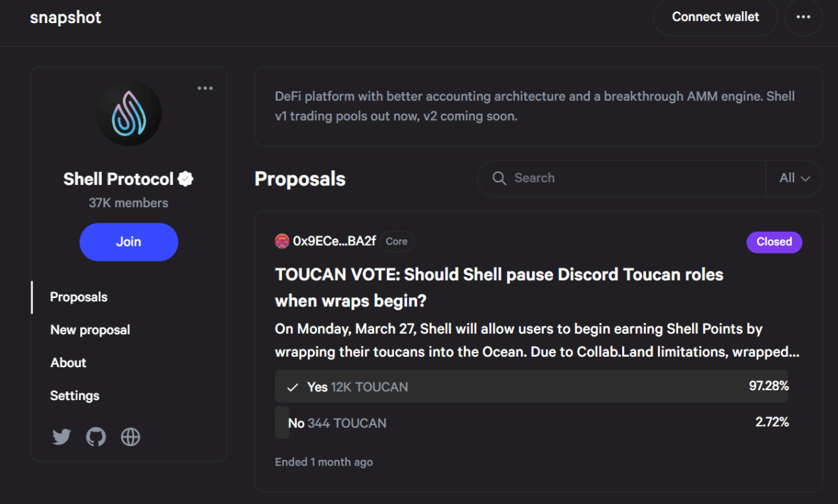838x504 pixels.
Task: Open Shell Protocol's GitHub page
Action: (96, 436)
